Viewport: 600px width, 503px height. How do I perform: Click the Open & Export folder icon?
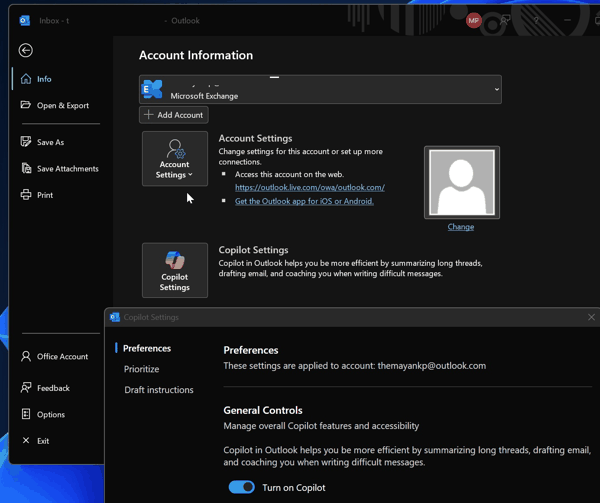tap(26, 105)
